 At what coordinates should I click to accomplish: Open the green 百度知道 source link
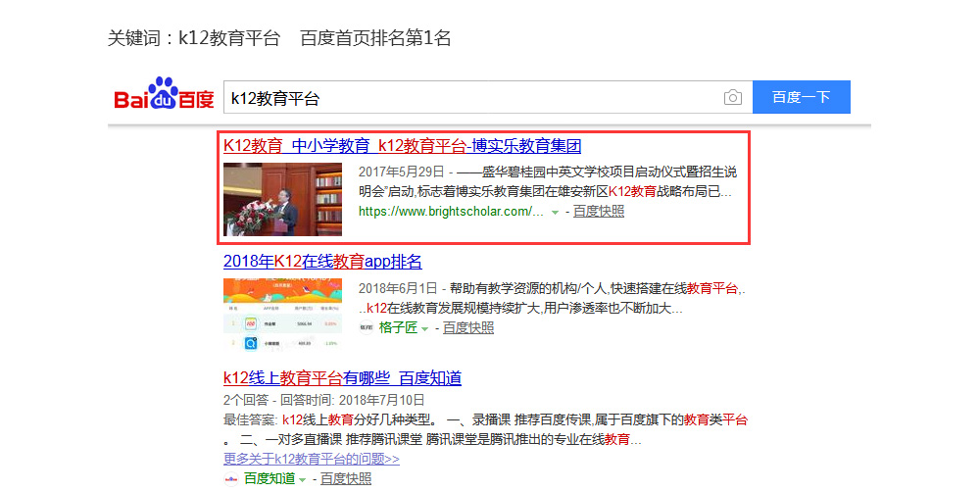coord(269,479)
